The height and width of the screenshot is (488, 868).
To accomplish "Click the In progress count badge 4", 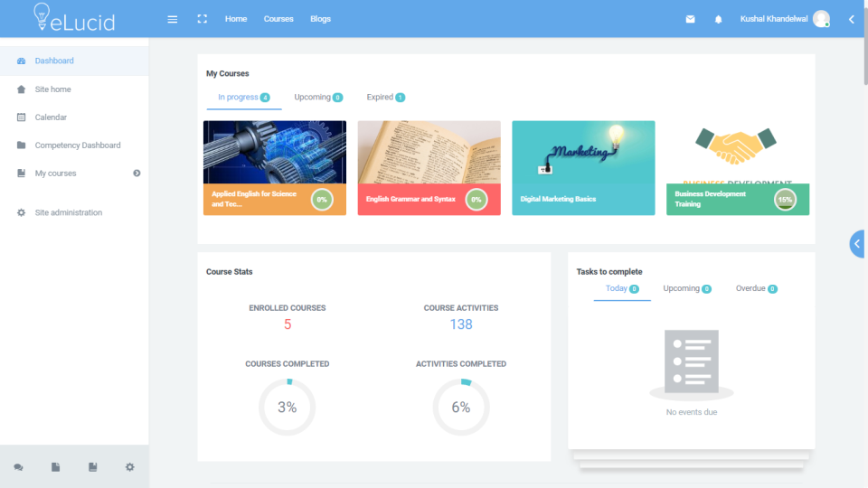I will 265,98.
